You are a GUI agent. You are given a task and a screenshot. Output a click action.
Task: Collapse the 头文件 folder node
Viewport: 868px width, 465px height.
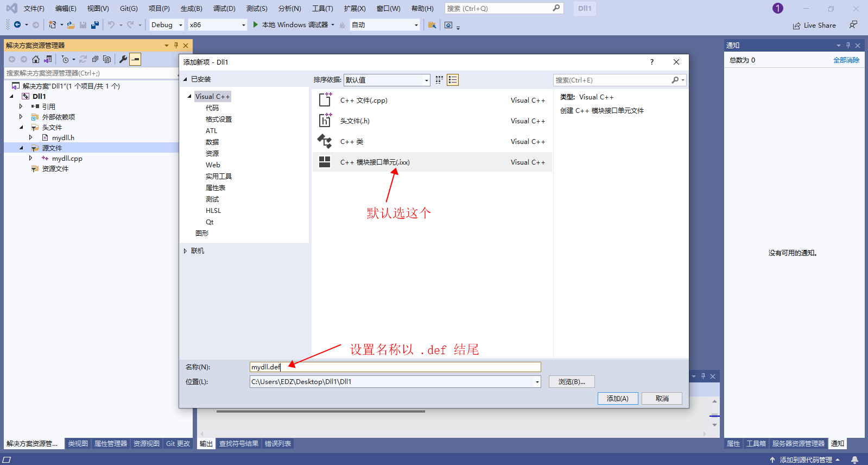pyautogui.click(x=21, y=127)
